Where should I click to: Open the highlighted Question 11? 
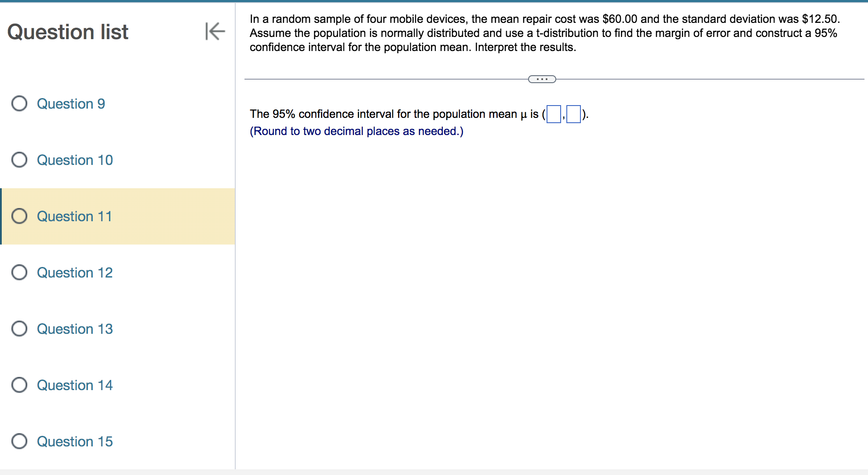point(74,216)
